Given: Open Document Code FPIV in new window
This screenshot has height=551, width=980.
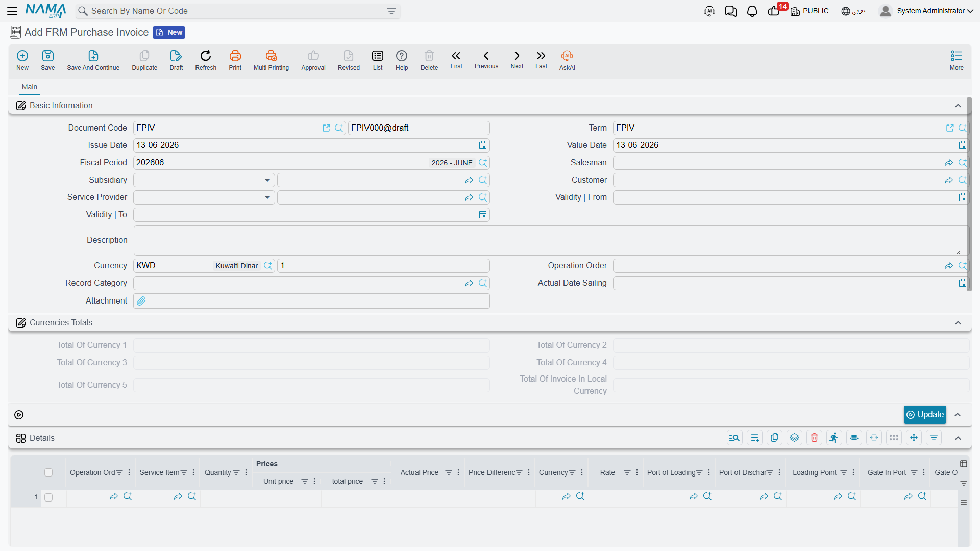Looking at the screenshot, I should [326, 128].
